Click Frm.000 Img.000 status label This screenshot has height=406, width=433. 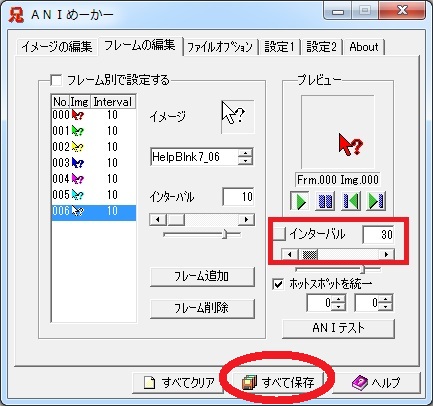coord(338,180)
